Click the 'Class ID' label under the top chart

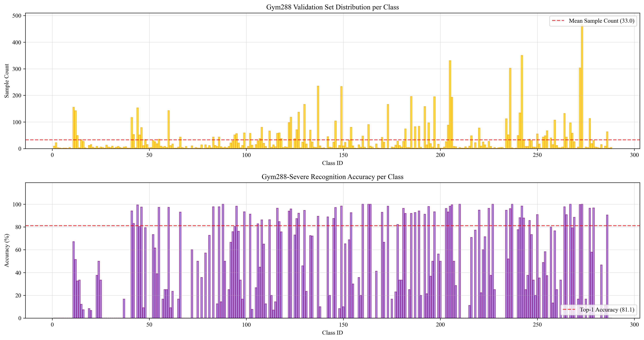tap(332, 163)
